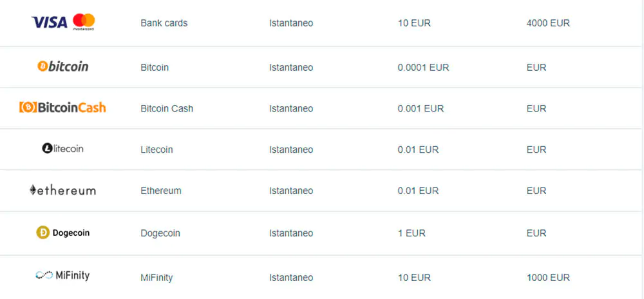This screenshot has height=299, width=644.
Task: Click the 1000 EUR MiFinity maximum
Action: (548, 278)
